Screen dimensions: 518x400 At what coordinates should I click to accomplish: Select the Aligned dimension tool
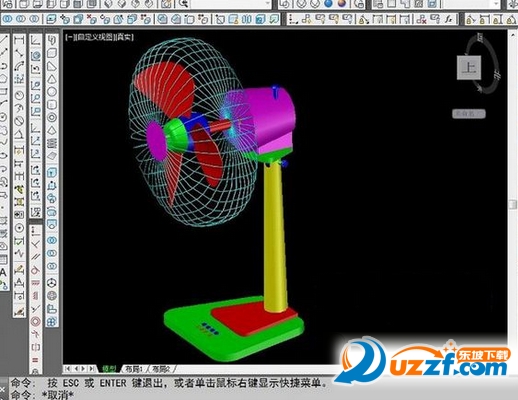click(19, 53)
